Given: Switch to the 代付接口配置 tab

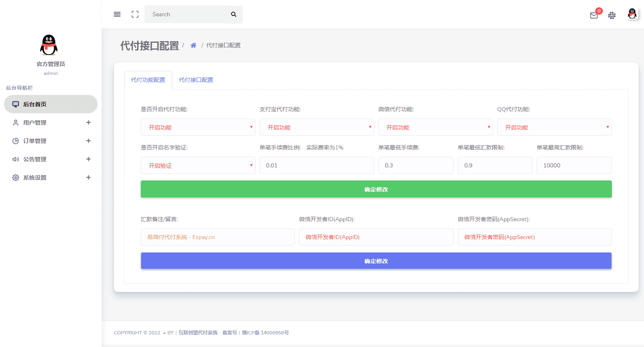Looking at the screenshot, I should tap(196, 80).
